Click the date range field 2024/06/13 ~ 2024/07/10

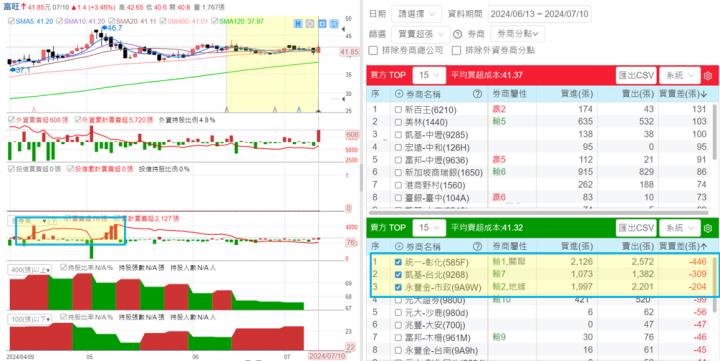coord(540,14)
